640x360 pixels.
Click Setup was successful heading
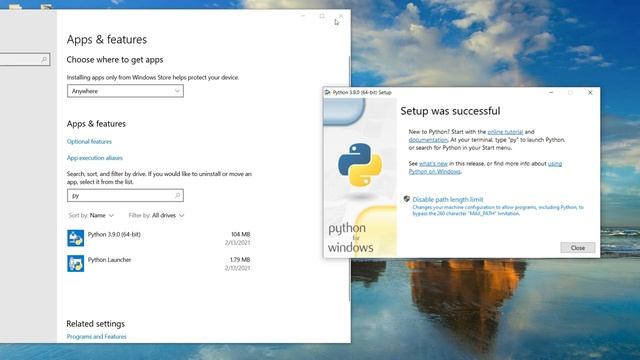pos(450,111)
